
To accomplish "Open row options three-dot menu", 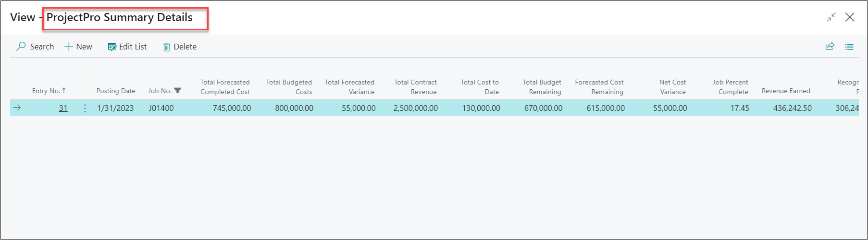I will point(85,108).
